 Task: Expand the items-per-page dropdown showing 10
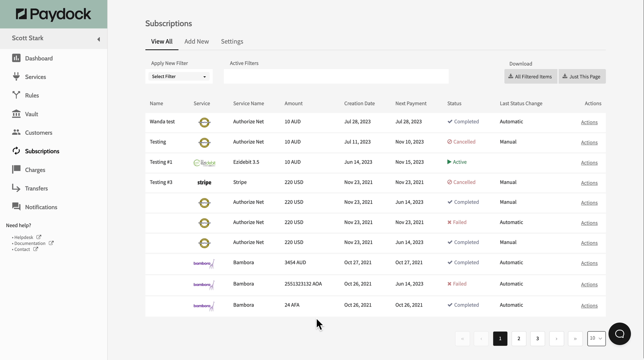pyautogui.click(x=596, y=338)
